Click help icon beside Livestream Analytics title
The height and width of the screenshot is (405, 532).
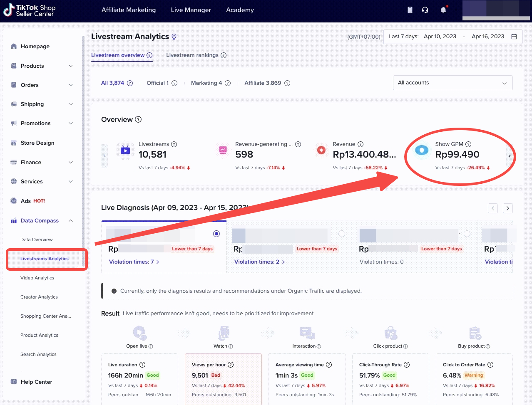[x=174, y=37]
